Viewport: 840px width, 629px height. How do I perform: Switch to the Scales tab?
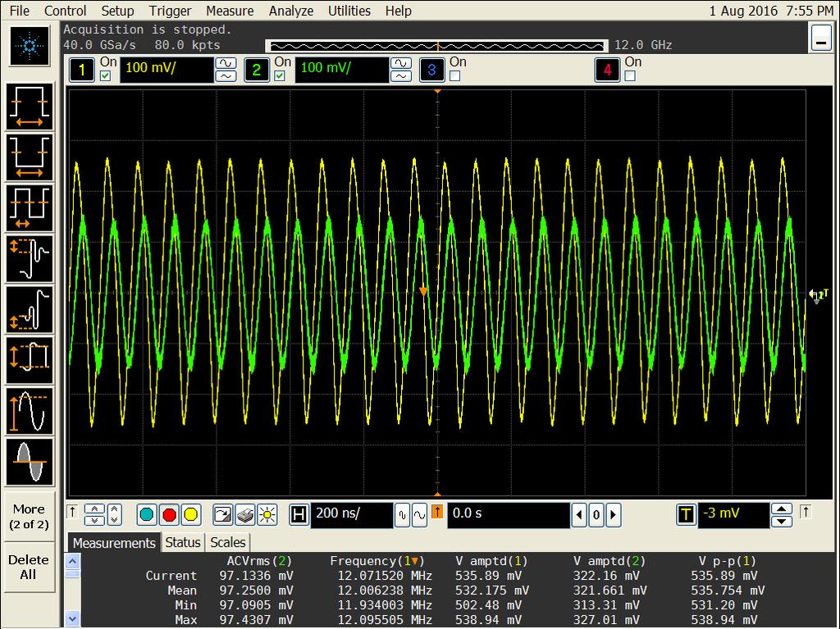pyautogui.click(x=228, y=543)
